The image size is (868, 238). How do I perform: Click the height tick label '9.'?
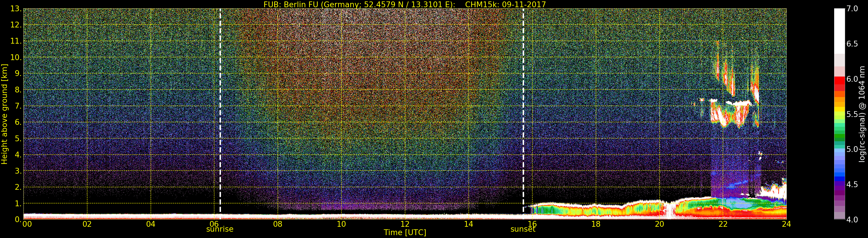(x=18, y=73)
